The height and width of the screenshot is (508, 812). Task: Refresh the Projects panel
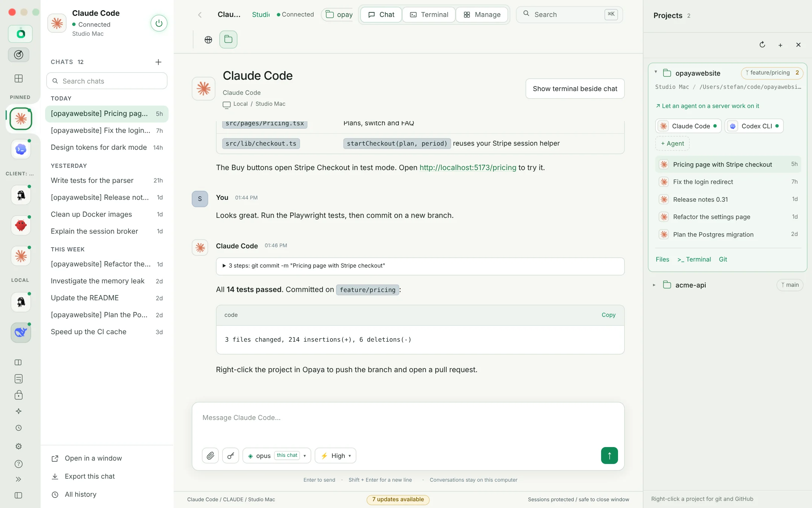[762, 45]
